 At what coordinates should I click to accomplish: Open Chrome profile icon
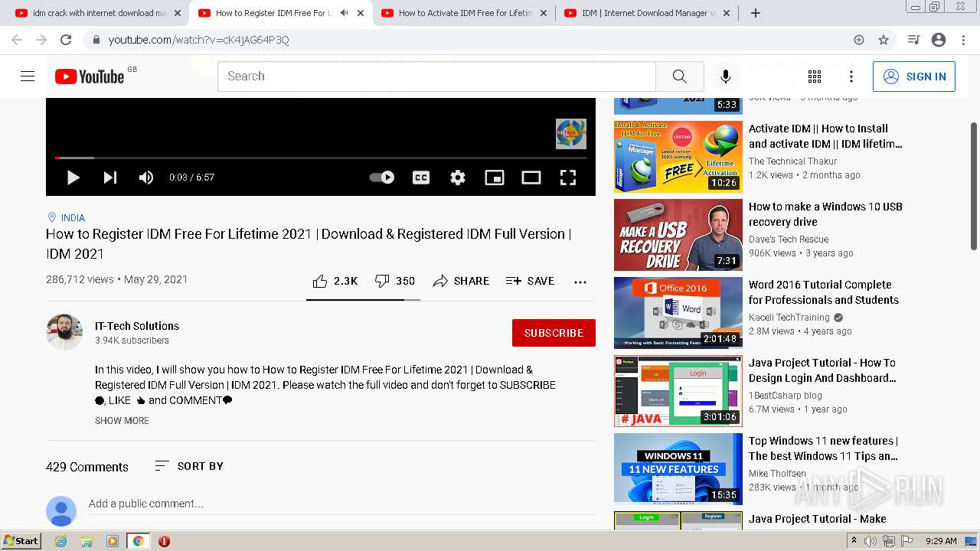coord(939,40)
